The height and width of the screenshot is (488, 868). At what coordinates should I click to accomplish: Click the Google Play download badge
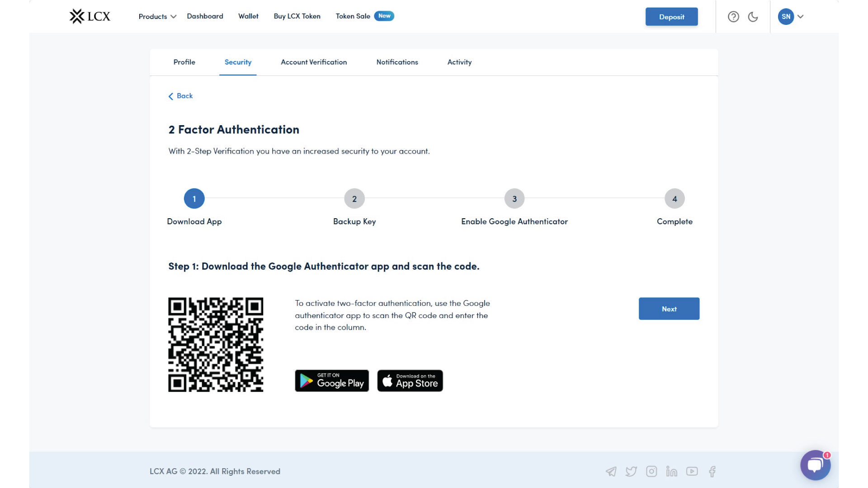coord(332,381)
